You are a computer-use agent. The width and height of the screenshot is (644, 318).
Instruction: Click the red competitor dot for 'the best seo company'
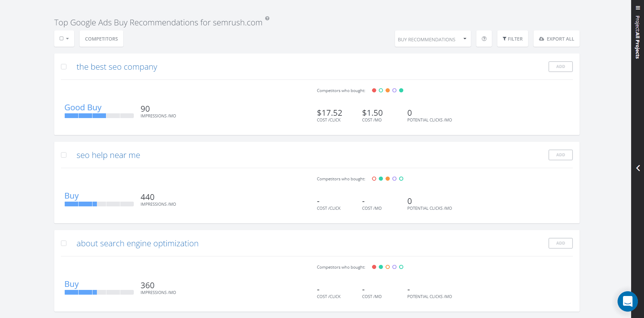(374, 90)
